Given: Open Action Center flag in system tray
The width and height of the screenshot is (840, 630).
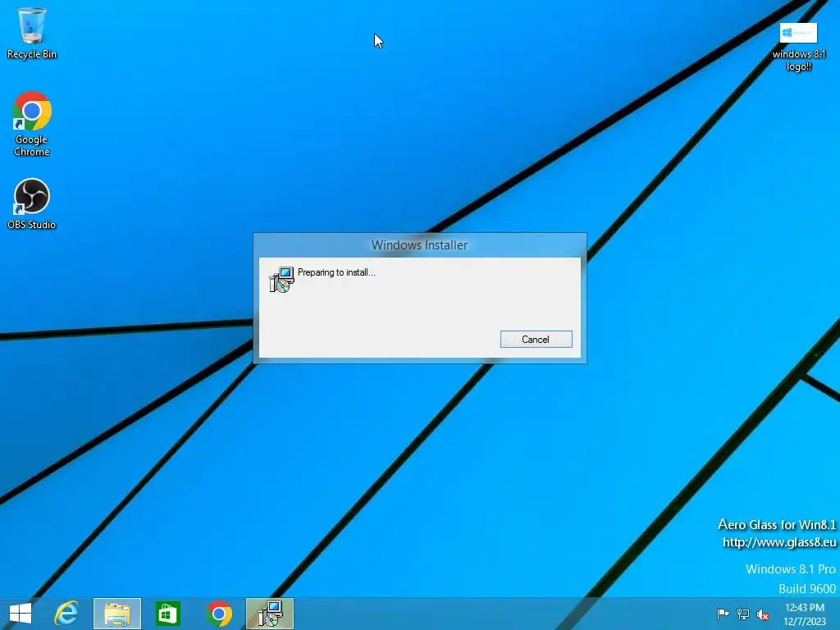Looking at the screenshot, I should click(723, 614).
